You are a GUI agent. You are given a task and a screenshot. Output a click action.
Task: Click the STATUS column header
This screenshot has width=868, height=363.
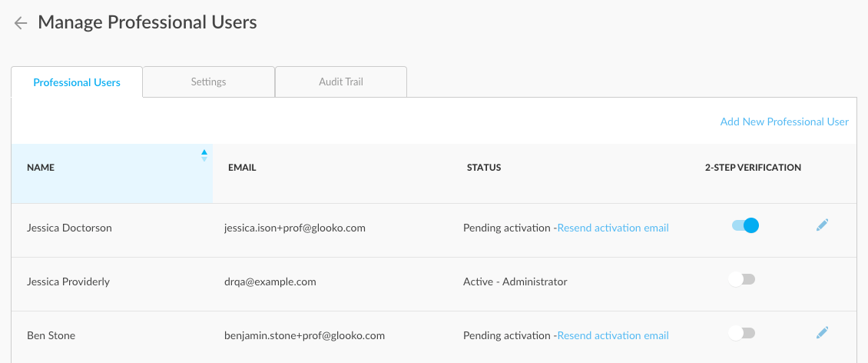(484, 168)
